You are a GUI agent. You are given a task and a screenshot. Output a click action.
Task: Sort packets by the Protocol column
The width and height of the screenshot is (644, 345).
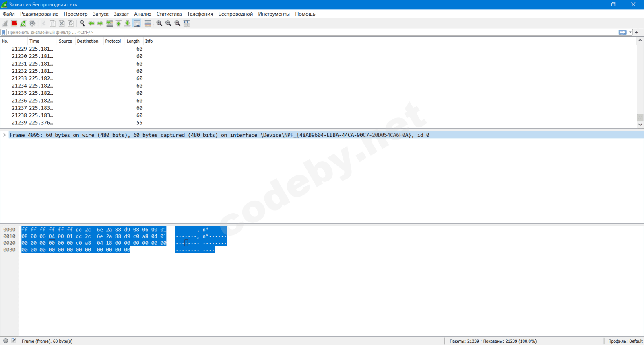click(113, 41)
